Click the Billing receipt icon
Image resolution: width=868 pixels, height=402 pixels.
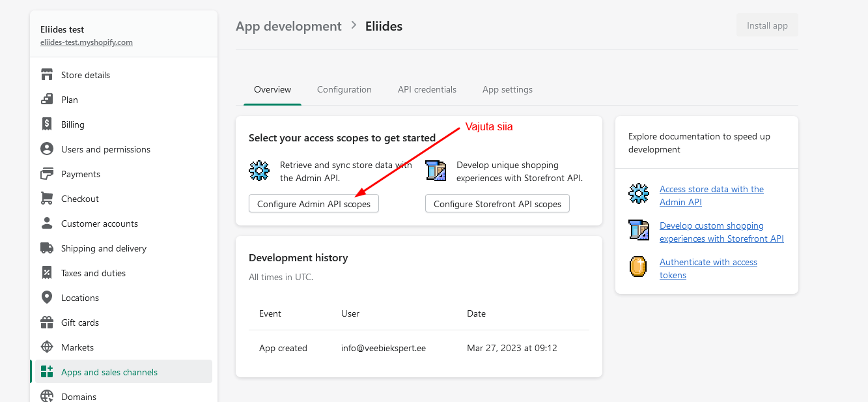click(x=47, y=124)
